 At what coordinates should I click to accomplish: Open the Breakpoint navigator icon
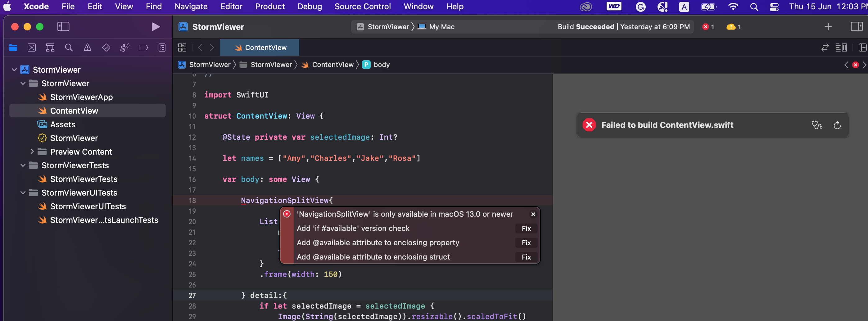coord(143,47)
